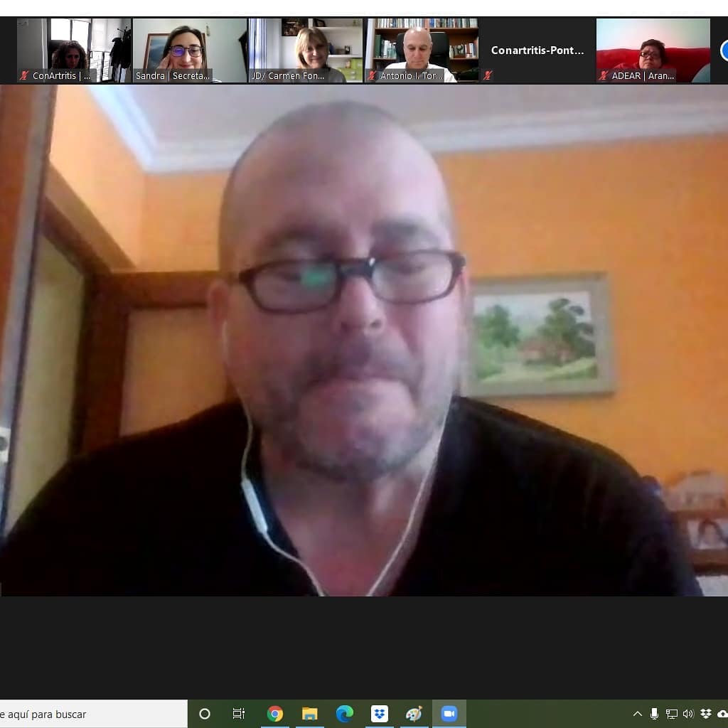Open File Explorer from the taskbar

tap(310, 714)
